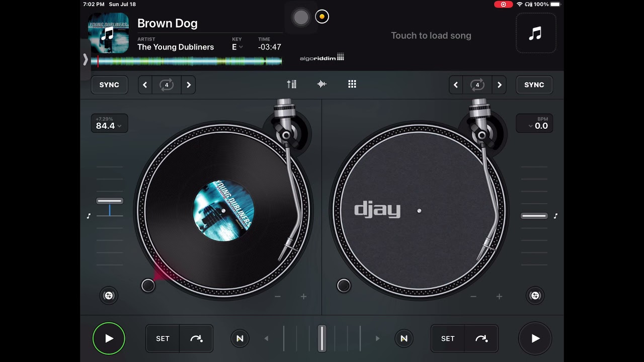The height and width of the screenshot is (362, 644).
Task: Select artist The Young Dubliners
Action: (176, 47)
